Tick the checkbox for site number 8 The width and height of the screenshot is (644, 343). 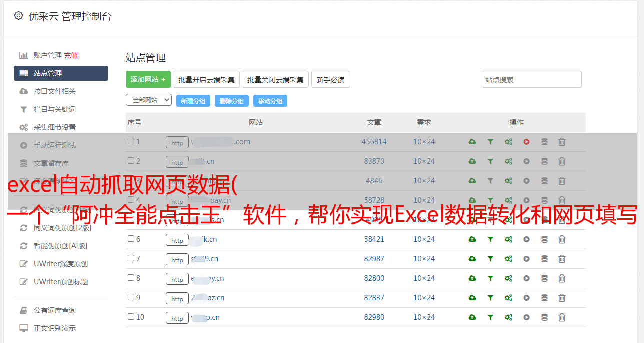[131, 278]
